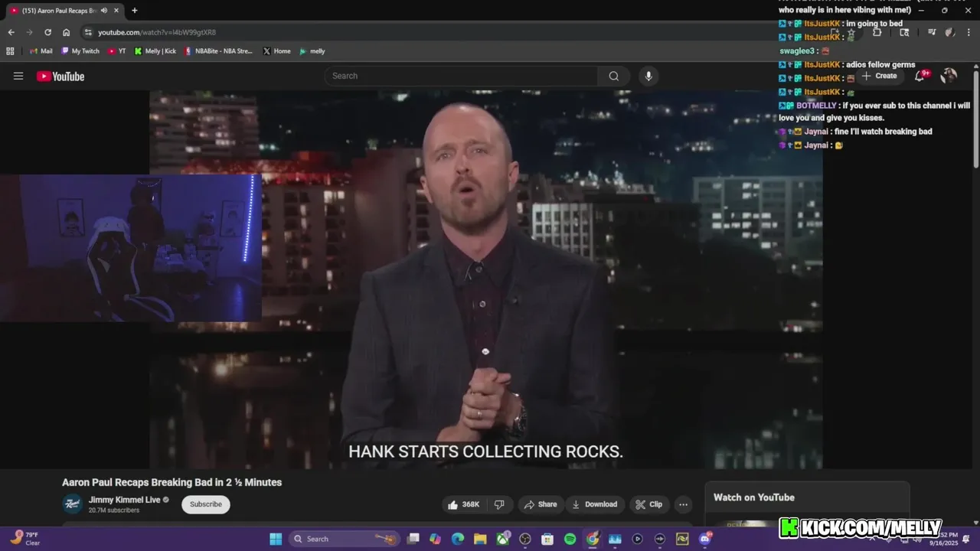
Task: Open Spotify from the taskbar
Action: pyautogui.click(x=570, y=539)
